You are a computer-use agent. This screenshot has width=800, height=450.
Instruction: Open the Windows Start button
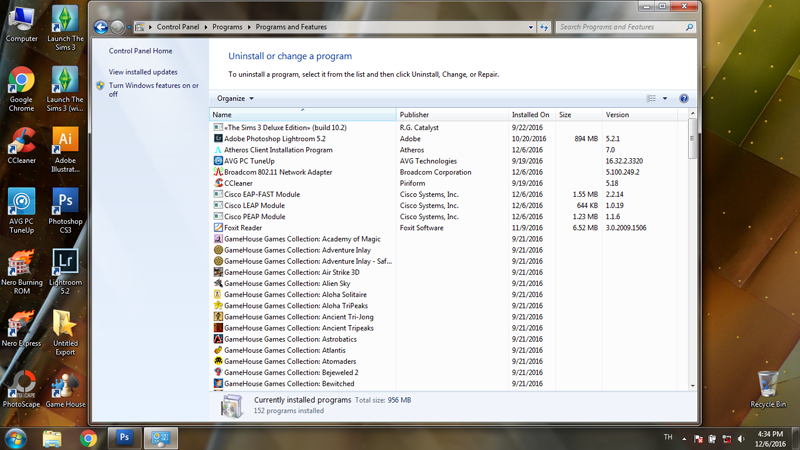tap(15, 438)
